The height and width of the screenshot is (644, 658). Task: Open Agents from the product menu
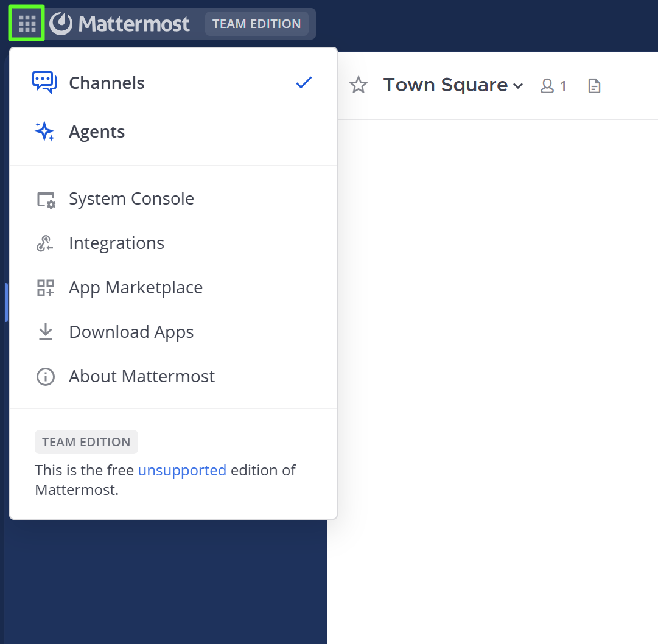tap(173, 131)
